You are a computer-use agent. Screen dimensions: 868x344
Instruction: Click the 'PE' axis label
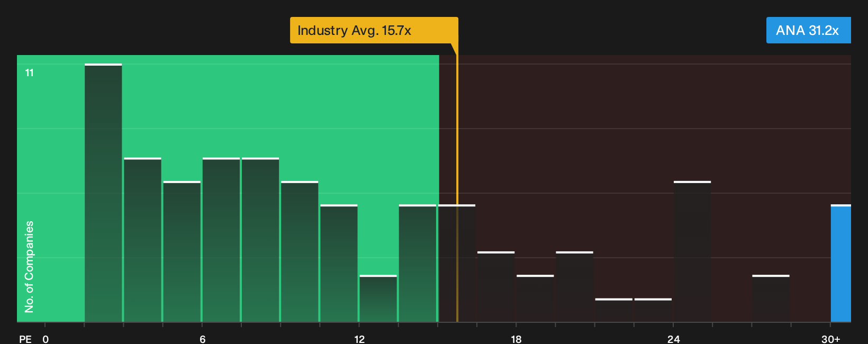point(25,339)
